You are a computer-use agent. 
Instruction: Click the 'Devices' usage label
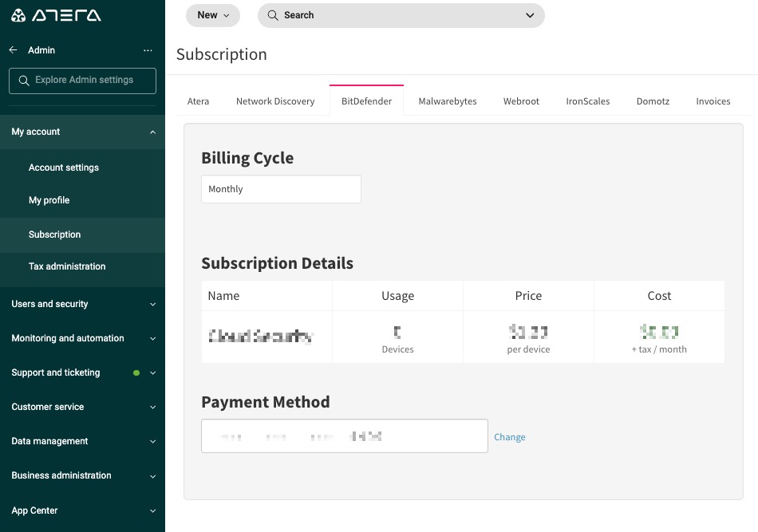(x=398, y=349)
